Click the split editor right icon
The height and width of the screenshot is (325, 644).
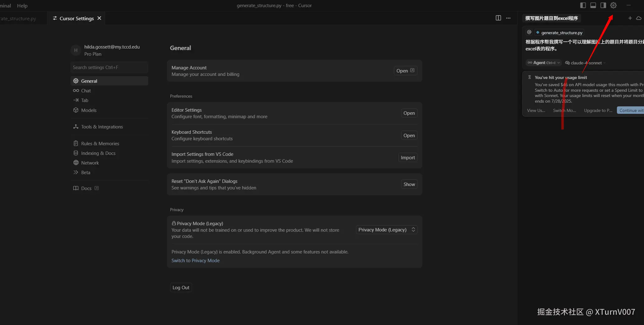click(x=498, y=18)
